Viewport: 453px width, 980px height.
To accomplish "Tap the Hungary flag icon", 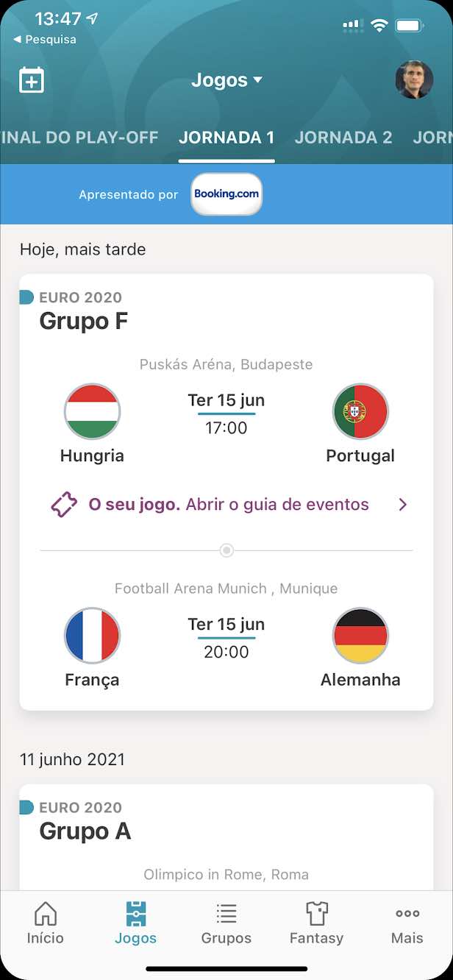I will tap(92, 411).
